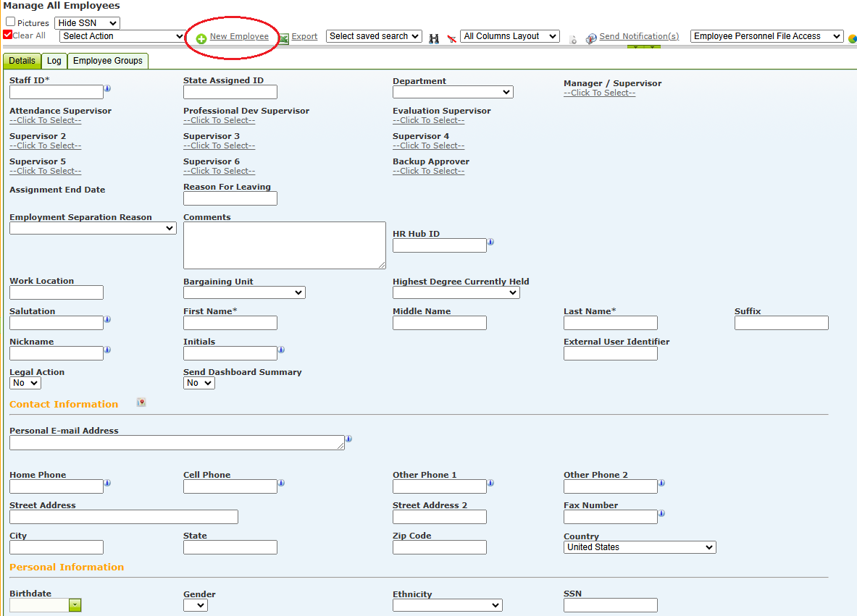
Task: Click the green plus New Employee icon
Action: click(x=201, y=39)
